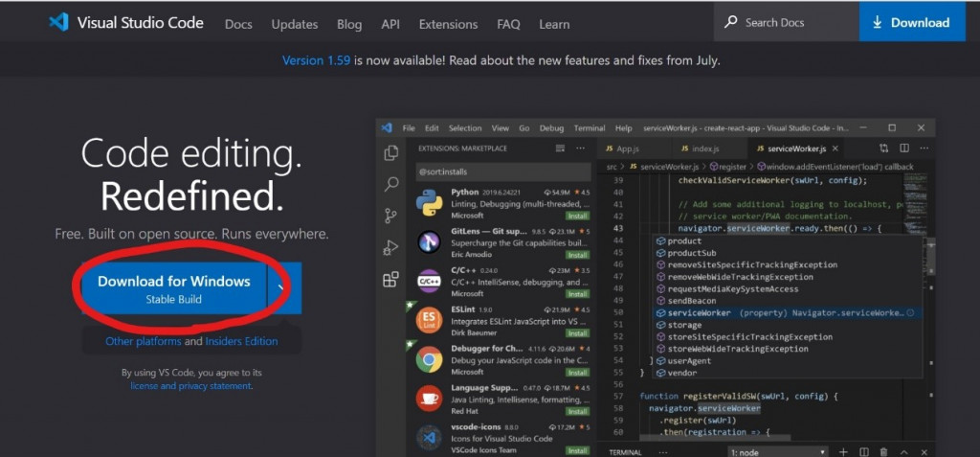Open the API nav link
The height and width of the screenshot is (457, 980).
pyautogui.click(x=390, y=24)
